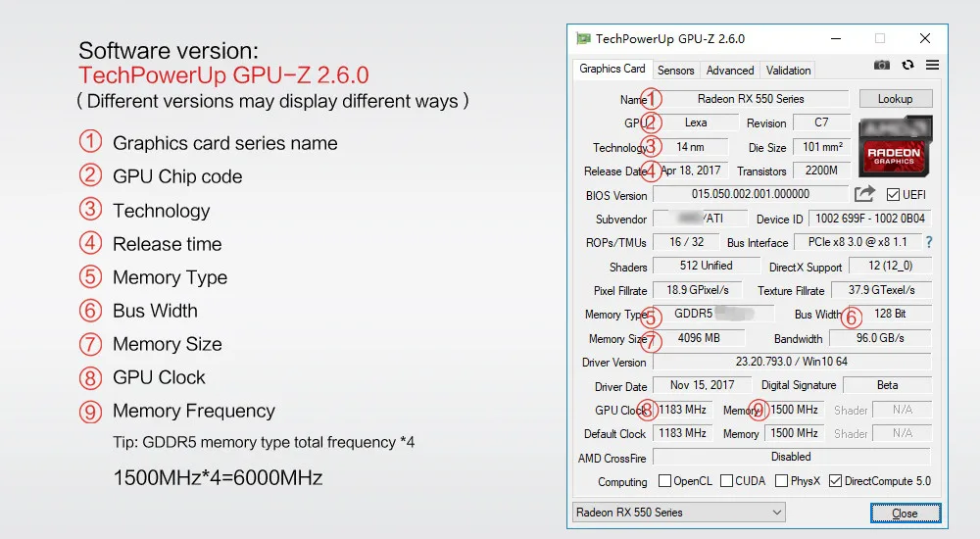
Task: Click the Bandwidth 96.0 GB/s field
Action: pyautogui.click(x=880, y=338)
